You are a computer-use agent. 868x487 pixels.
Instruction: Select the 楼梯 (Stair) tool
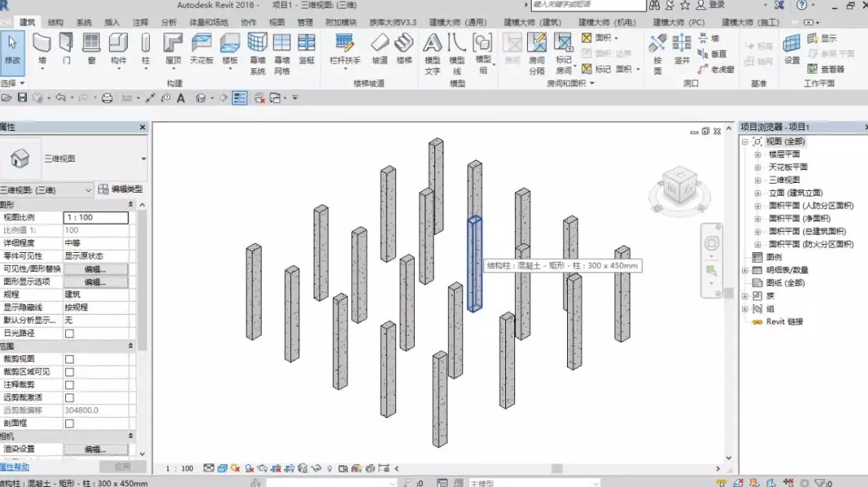pos(404,49)
